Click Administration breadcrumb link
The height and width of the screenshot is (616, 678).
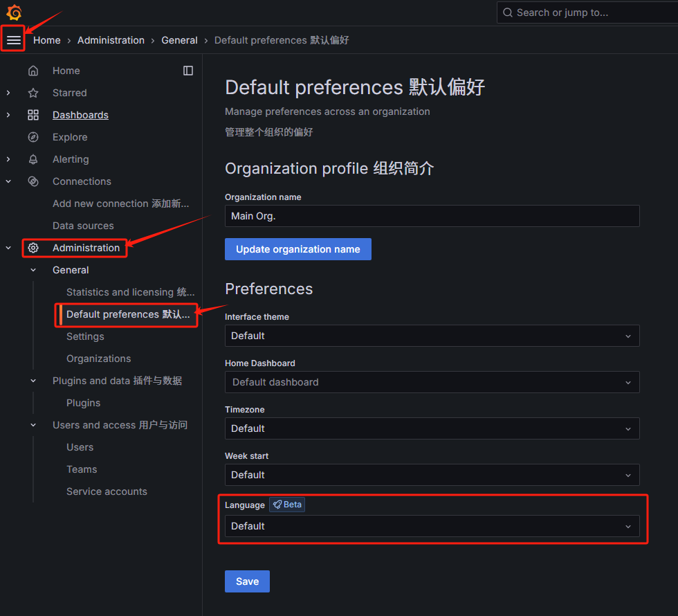111,40
